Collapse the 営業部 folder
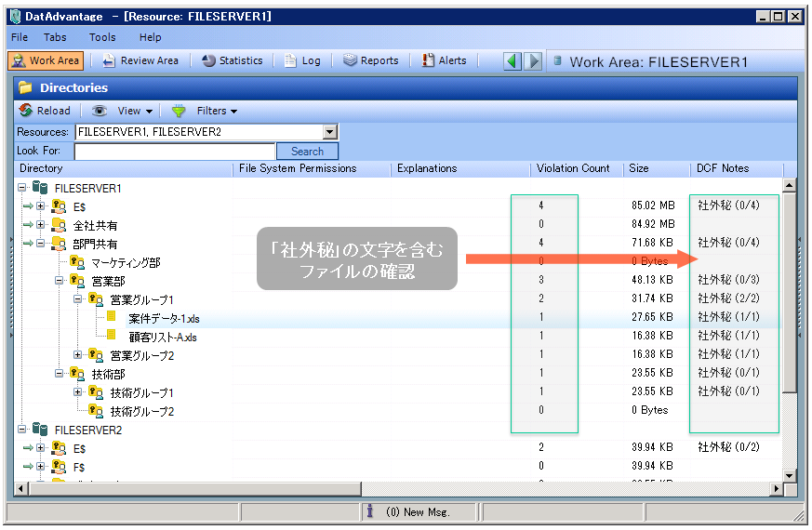Viewport: 812px width, 530px height. click(59, 281)
